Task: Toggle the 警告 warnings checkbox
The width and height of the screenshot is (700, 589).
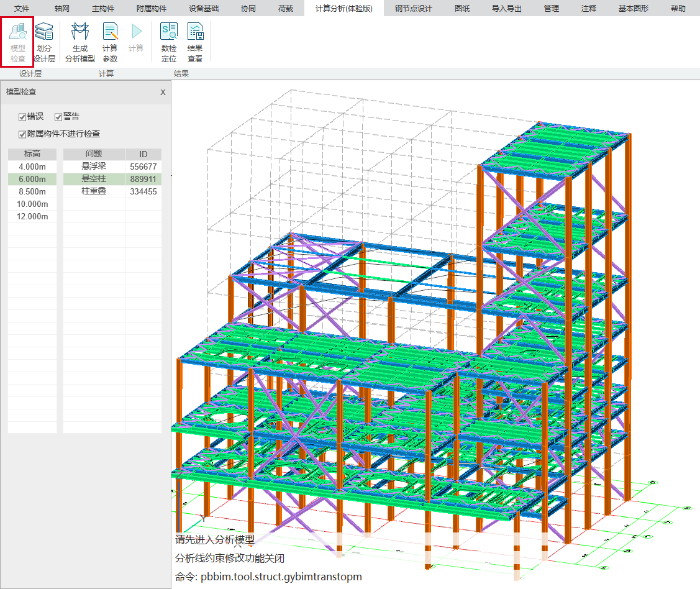Action: coord(58,117)
